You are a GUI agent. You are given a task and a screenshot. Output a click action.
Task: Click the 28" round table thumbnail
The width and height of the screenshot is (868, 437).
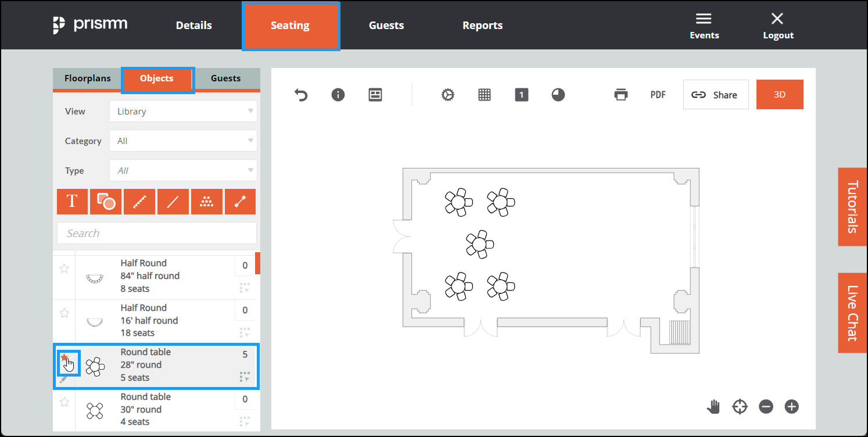click(x=95, y=367)
